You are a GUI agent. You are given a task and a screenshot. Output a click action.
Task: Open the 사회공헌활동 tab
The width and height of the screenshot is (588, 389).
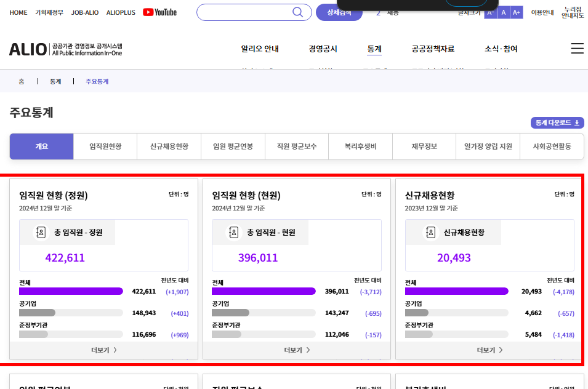(x=552, y=146)
